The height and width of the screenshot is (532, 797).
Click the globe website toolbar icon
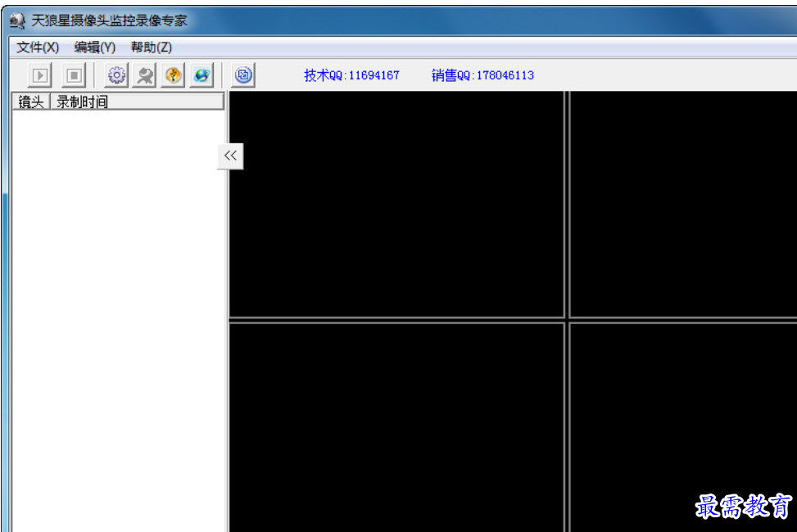[202, 75]
